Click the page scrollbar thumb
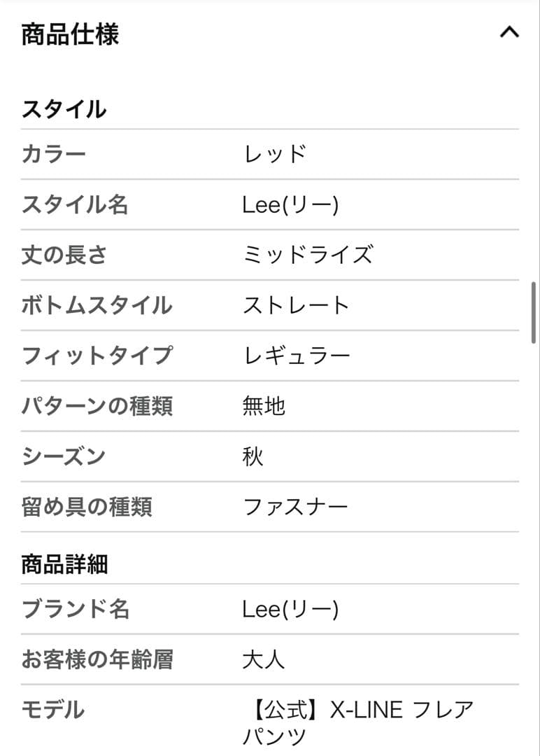 533,311
